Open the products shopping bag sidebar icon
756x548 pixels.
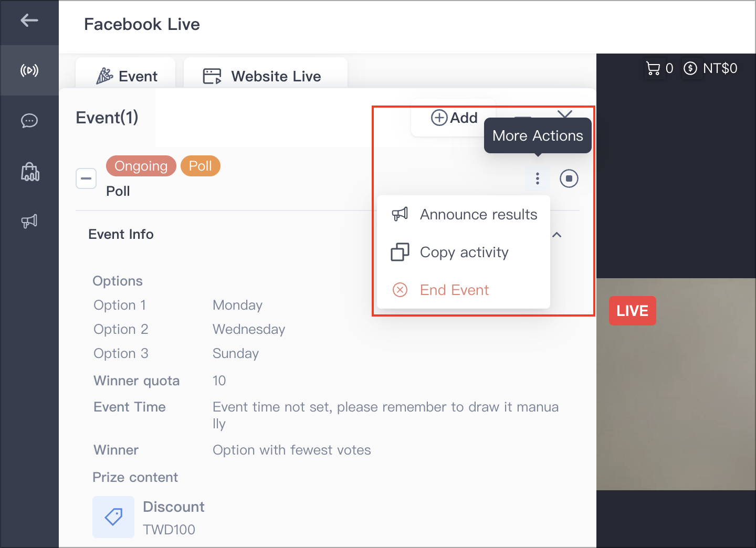30,172
